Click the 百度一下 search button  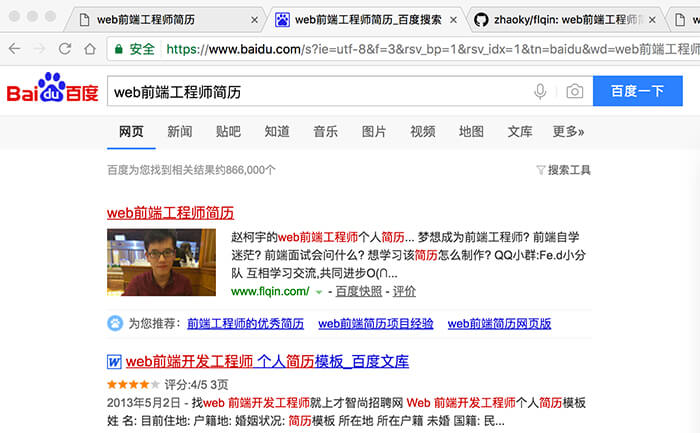click(638, 91)
